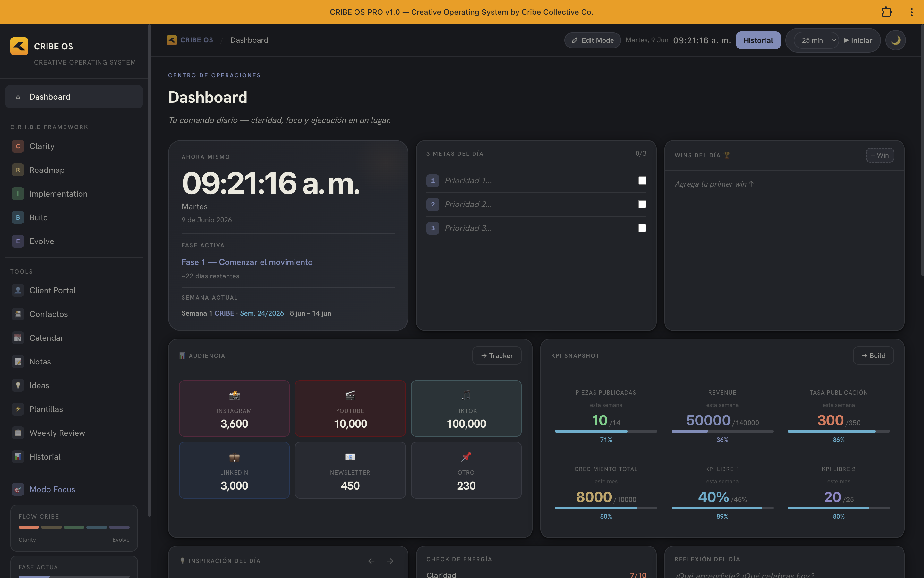Click the KPI Libre 1 40% value
Viewport: 924px width, 578px height.
713,497
